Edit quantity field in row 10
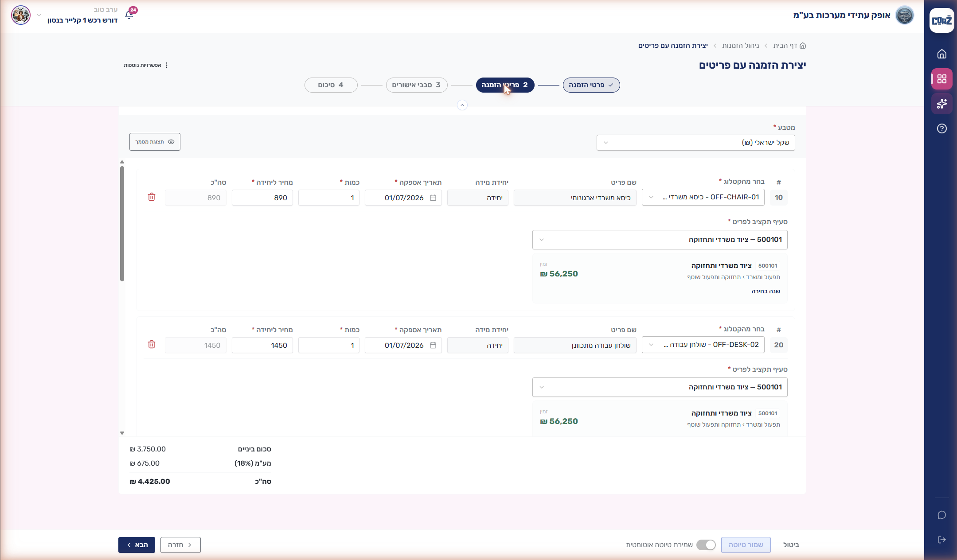 tap(329, 198)
